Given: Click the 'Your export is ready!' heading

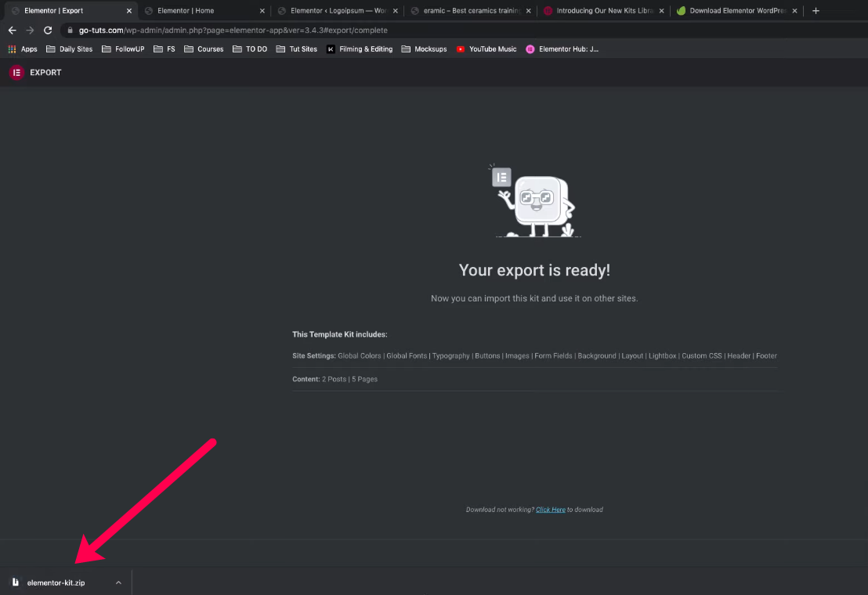Looking at the screenshot, I should click(x=534, y=270).
